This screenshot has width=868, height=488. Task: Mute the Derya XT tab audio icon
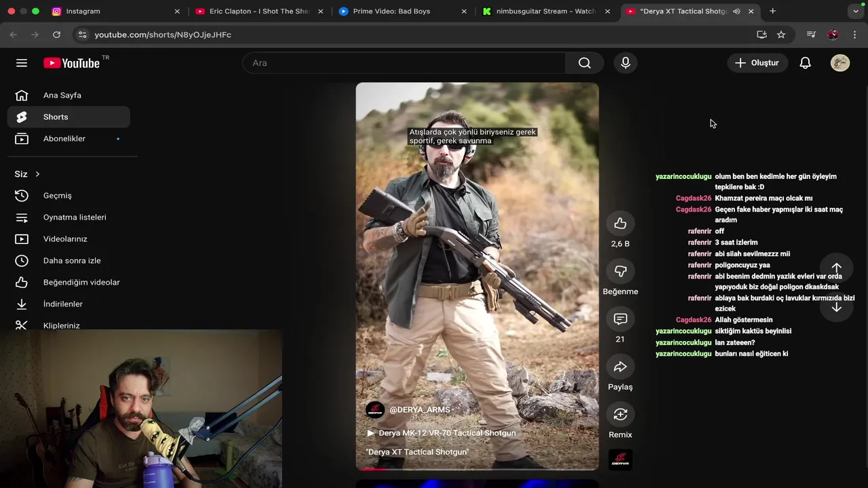(736, 12)
